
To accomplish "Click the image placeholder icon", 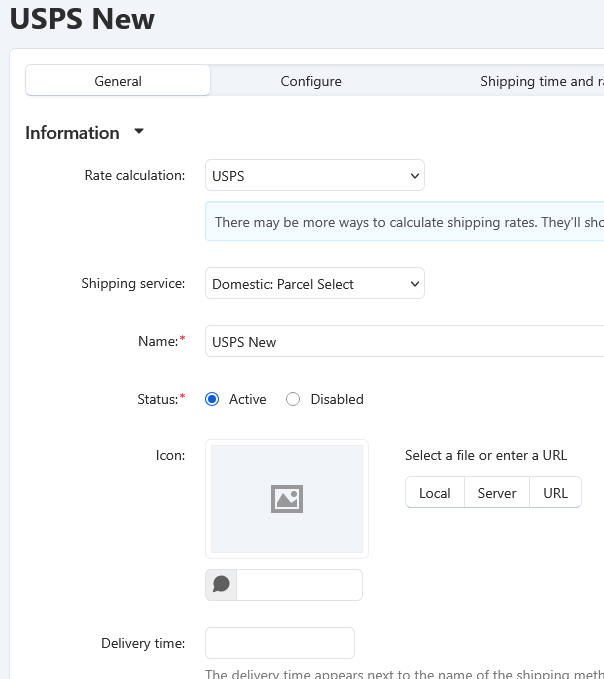I will [x=287, y=499].
